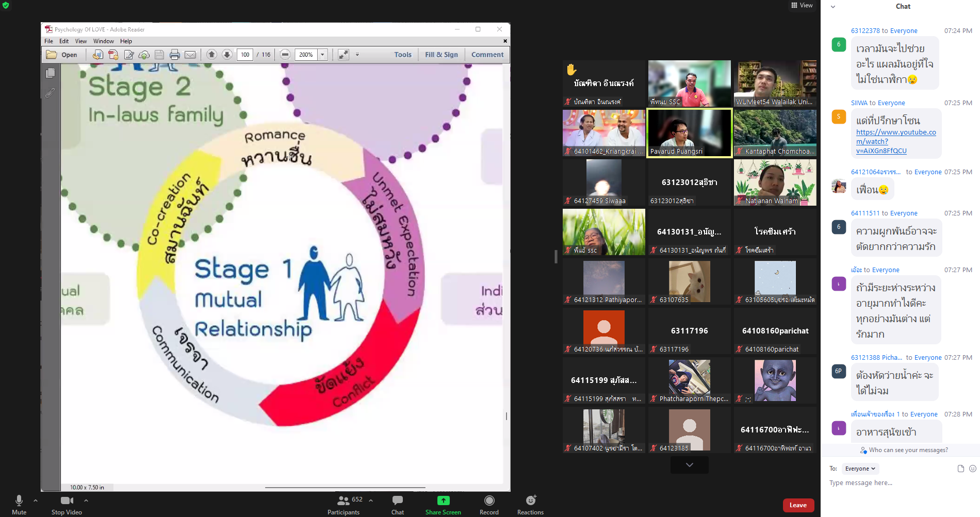Click the email envelope icon in toolbar

click(190, 55)
